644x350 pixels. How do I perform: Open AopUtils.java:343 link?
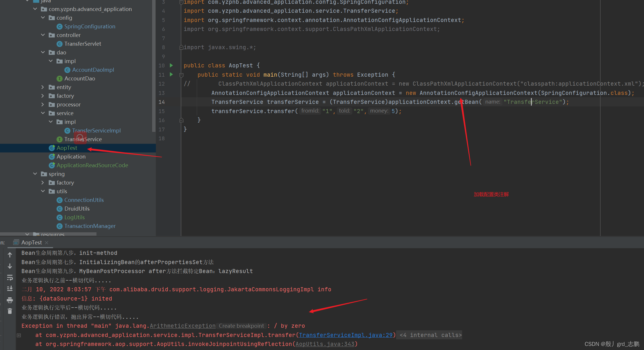325,344
